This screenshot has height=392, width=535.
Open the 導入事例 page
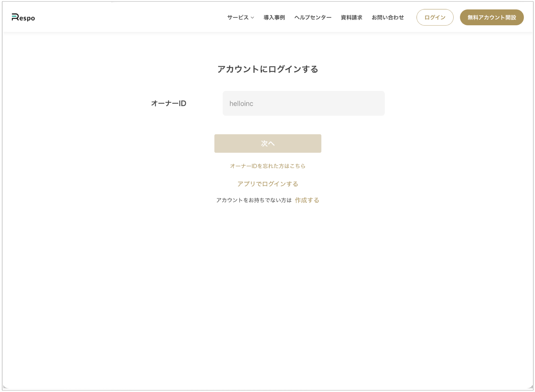click(274, 18)
